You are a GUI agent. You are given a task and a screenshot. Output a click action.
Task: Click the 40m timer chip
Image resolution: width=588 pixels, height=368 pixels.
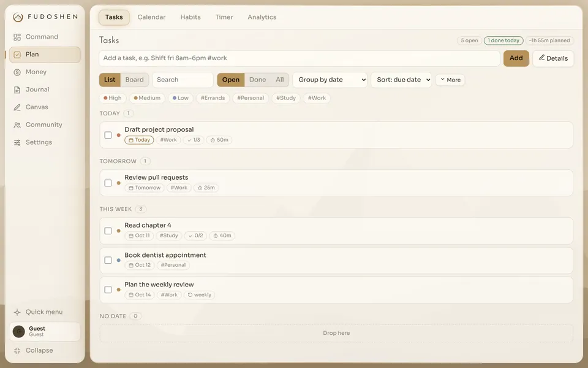[x=222, y=236]
